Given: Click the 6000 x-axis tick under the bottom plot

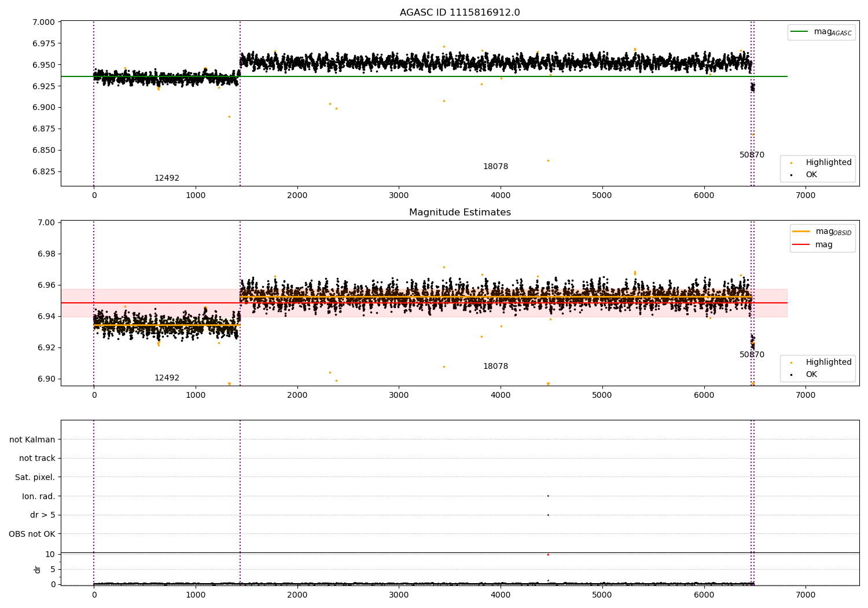Looking at the screenshot, I should click(x=704, y=595).
